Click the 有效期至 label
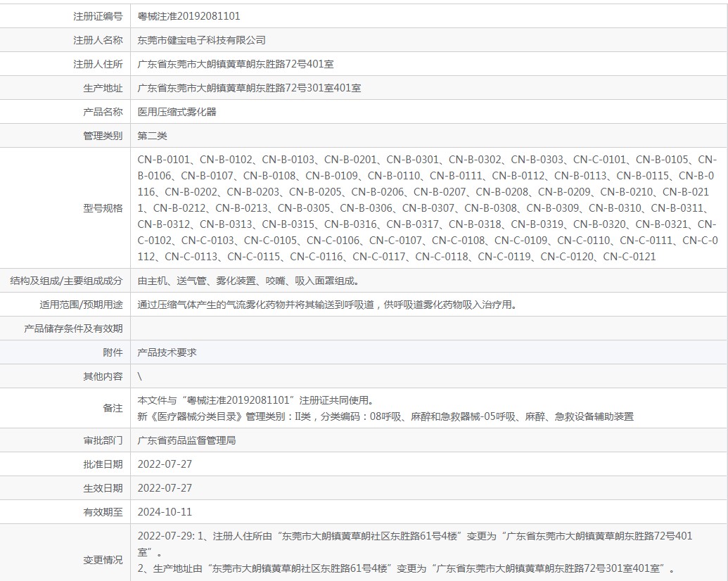This screenshot has width=728, height=581. (103, 512)
